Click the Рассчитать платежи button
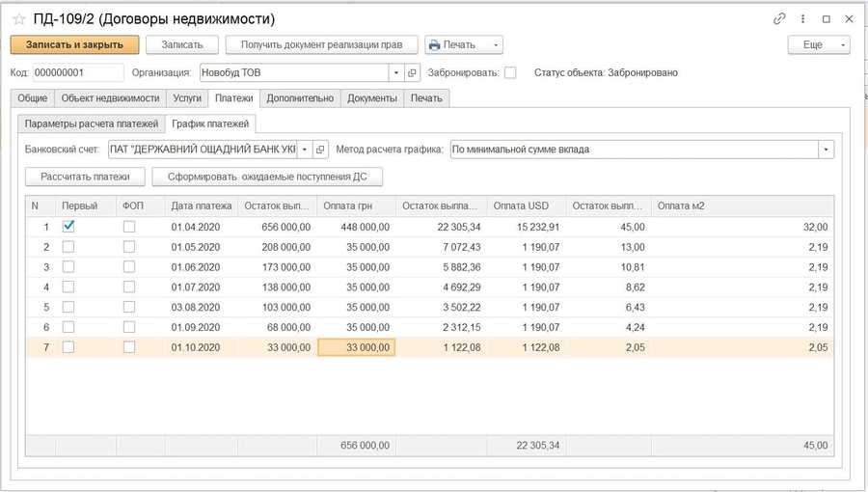This screenshot has height=492, width=868. point(86,177)
